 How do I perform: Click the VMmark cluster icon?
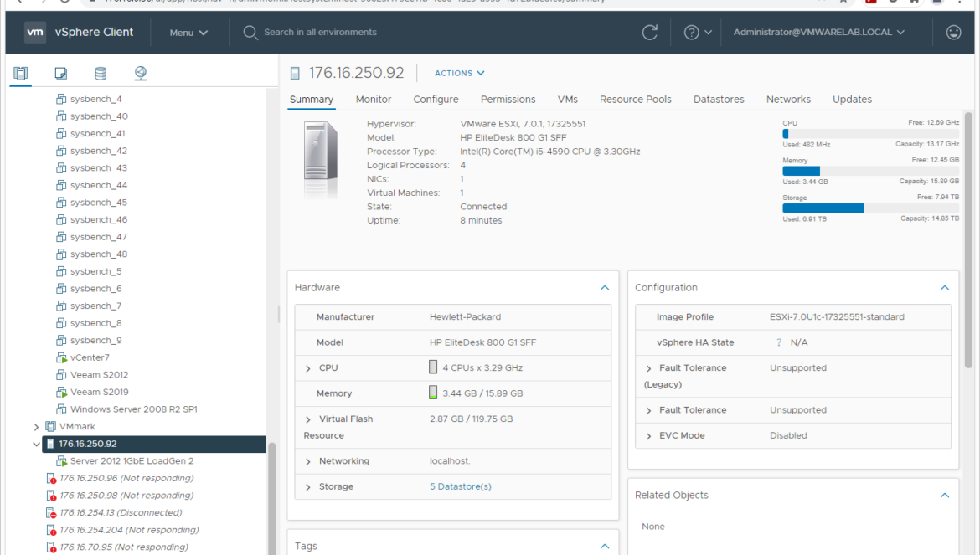point(50,426)
